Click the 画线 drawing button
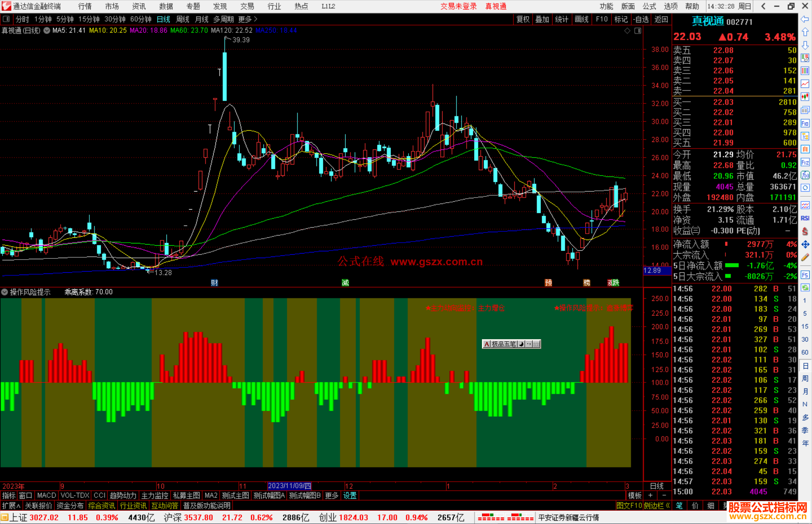This screenshot has width=812, height=524. pos(582,19)
